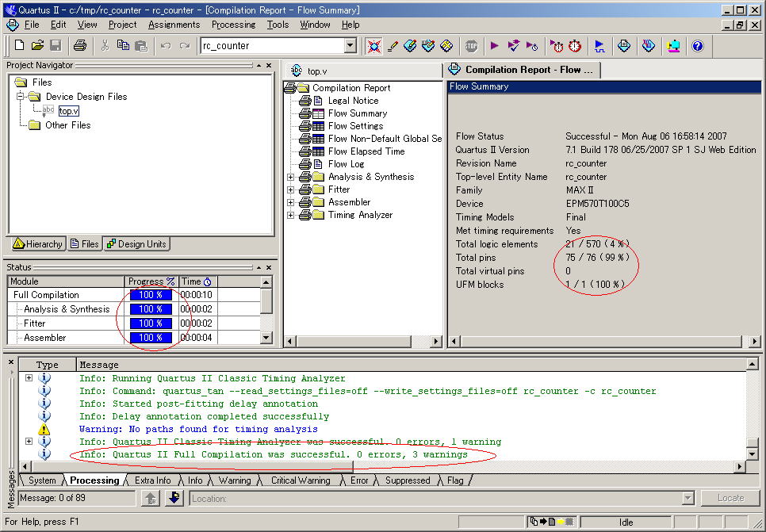
Task: Expand the Analysis & Synthesis report folder
Action: pyautogui.click(x=291, y=177)
